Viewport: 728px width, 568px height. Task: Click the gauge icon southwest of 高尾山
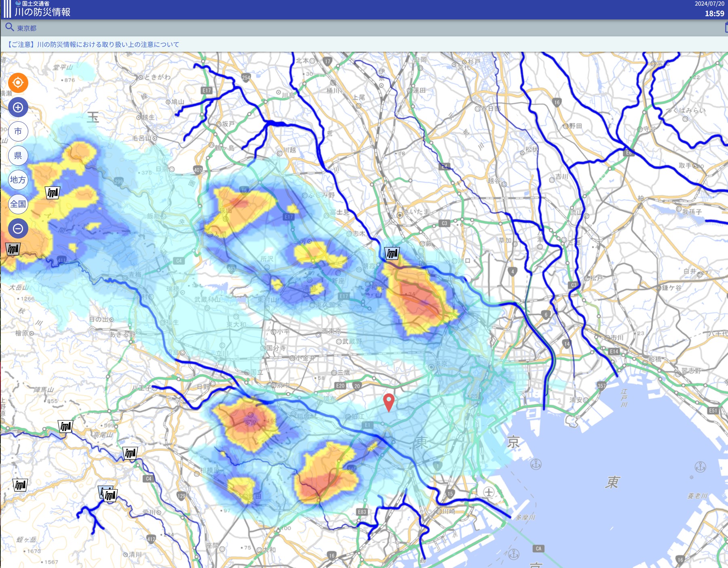tap(20, 485)
